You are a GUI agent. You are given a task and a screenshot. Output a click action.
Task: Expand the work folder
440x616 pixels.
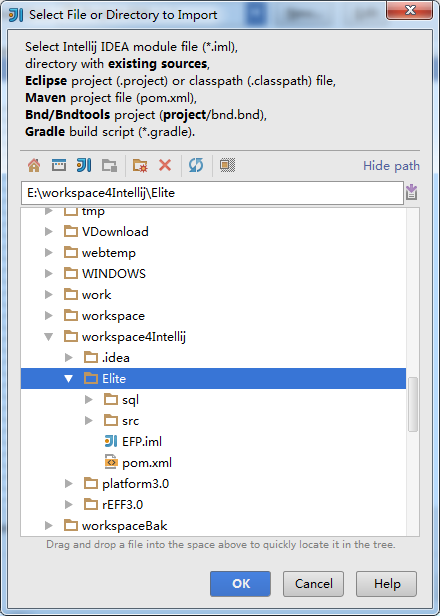[49, 294]
